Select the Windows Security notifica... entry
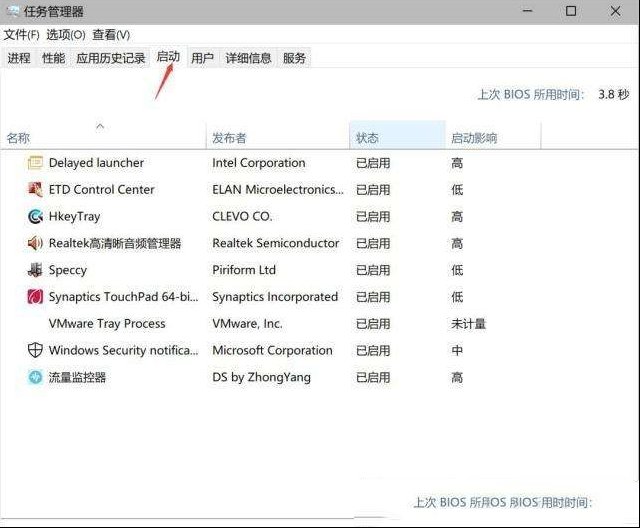This screenshot has width=640, height=528. [123, 350]
